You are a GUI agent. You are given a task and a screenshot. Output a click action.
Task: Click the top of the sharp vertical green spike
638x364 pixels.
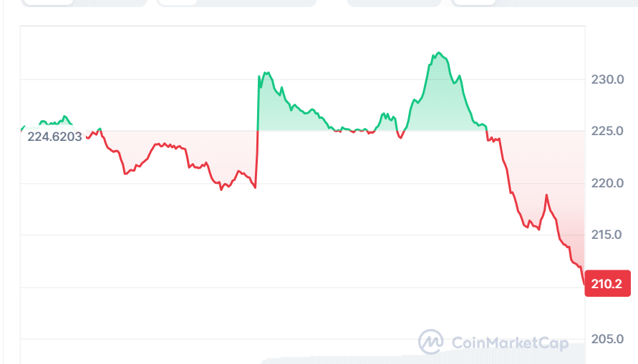[258, 76]
